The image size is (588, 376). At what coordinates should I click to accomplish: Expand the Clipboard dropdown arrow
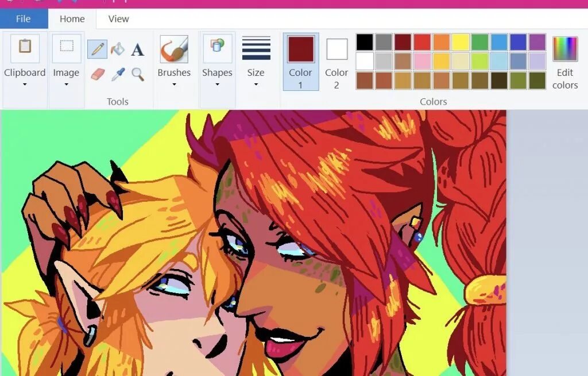pos(25,85)
